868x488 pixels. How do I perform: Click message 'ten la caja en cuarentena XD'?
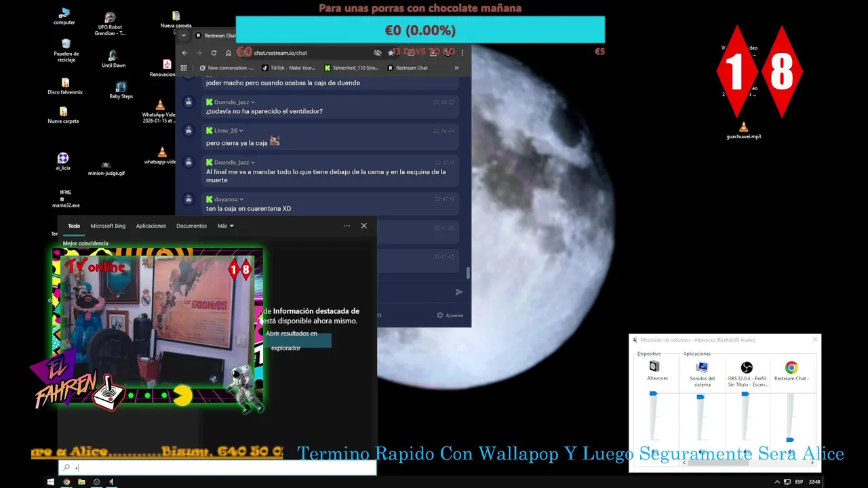[x=248, y=209]
